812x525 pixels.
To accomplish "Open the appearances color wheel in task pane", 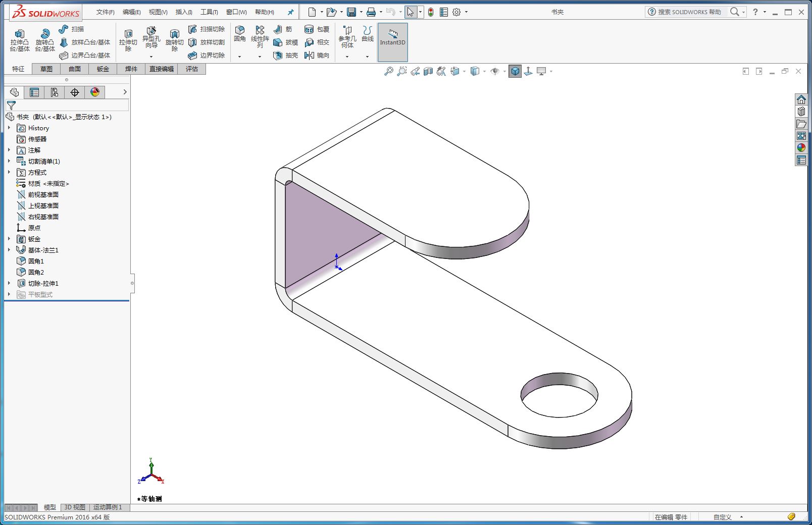I will click(x=801, y=148).
